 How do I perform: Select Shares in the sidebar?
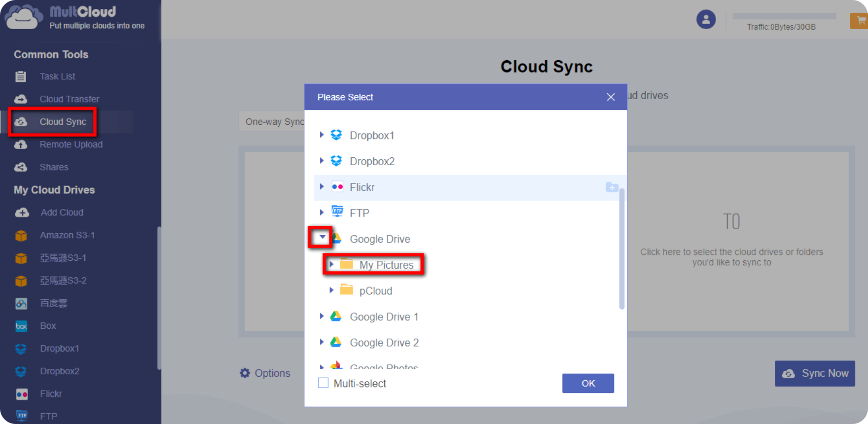[54, 167]
